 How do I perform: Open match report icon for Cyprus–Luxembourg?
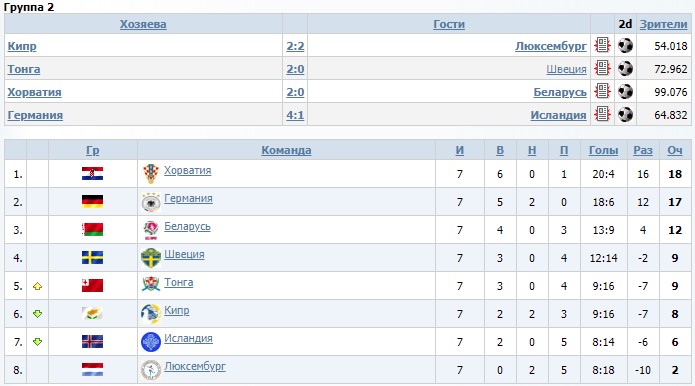click(x=602, y=45)
